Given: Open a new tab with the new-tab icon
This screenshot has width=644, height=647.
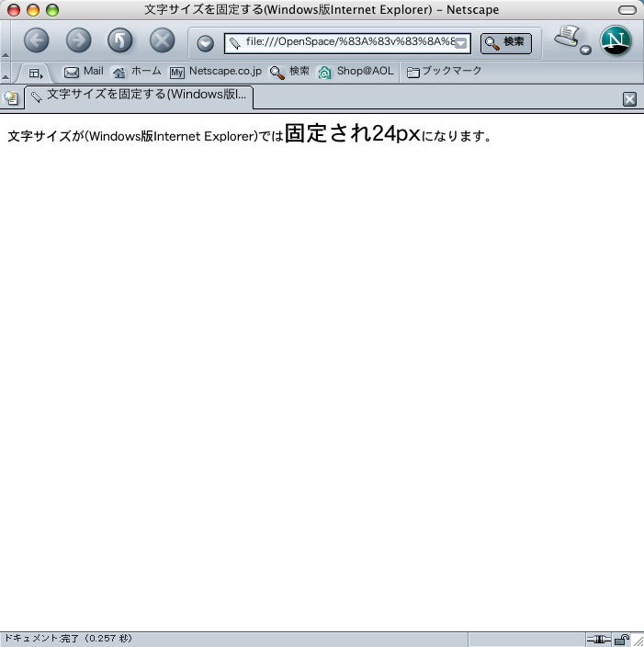Looking at the screenshot, I should tap(11, 97).
